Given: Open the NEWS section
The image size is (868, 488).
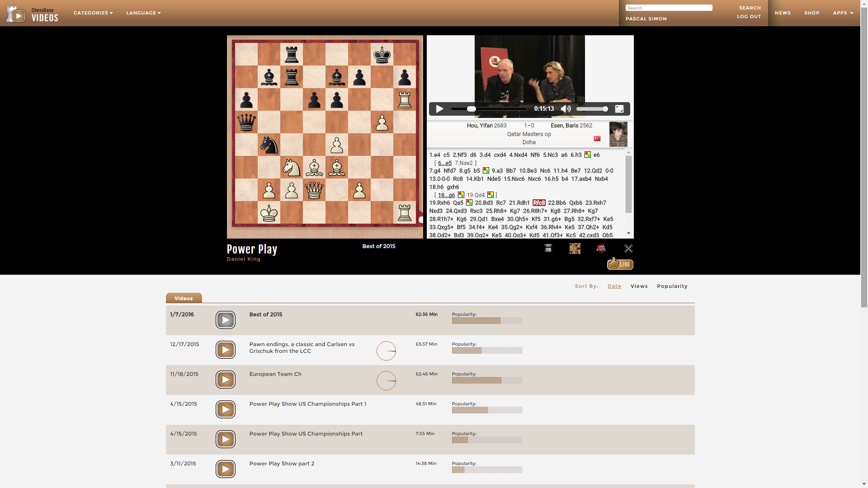Looking at the screenshot, I should coord(783,13).
